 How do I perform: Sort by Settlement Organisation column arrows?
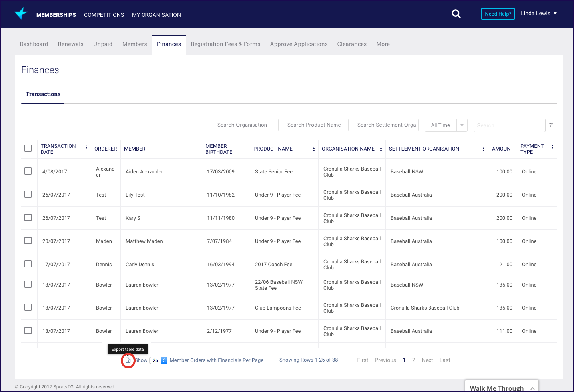pyautogui.click(x=484, y=149)
